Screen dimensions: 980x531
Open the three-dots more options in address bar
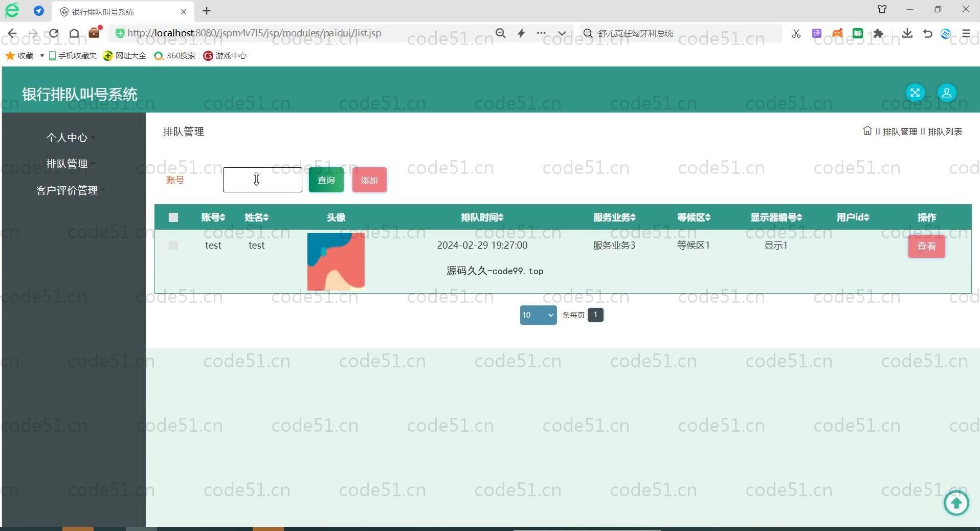coord(541,33)
